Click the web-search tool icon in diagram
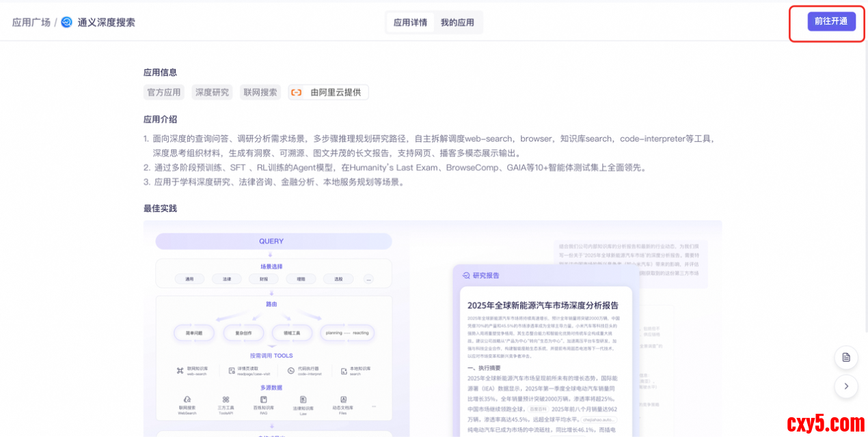The image size is (868, 437). tap(180, 371)
